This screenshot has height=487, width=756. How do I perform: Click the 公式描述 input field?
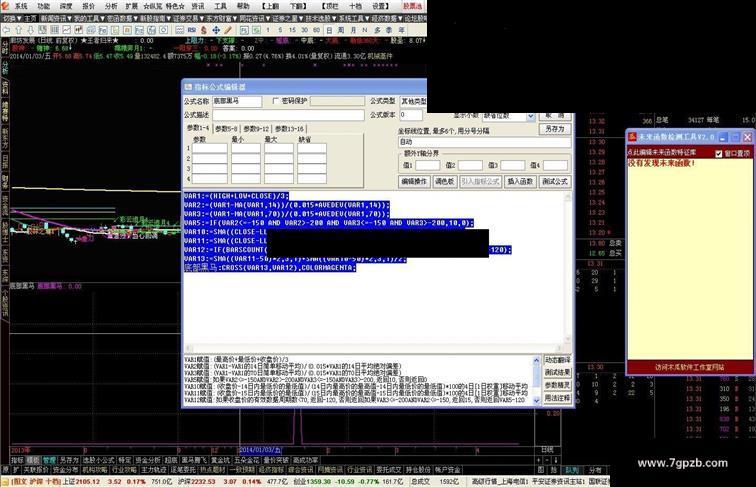[x=288, y=115]
